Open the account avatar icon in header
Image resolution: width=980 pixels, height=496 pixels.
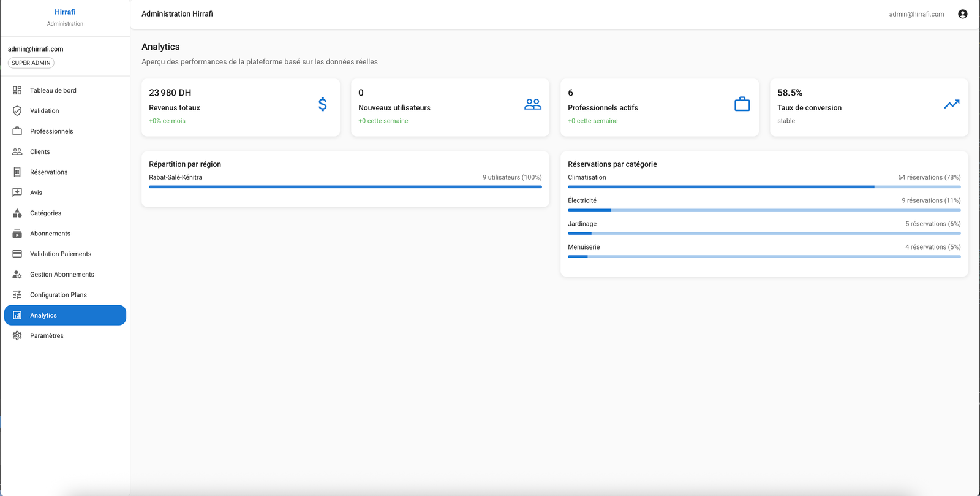tap(963, 14)
